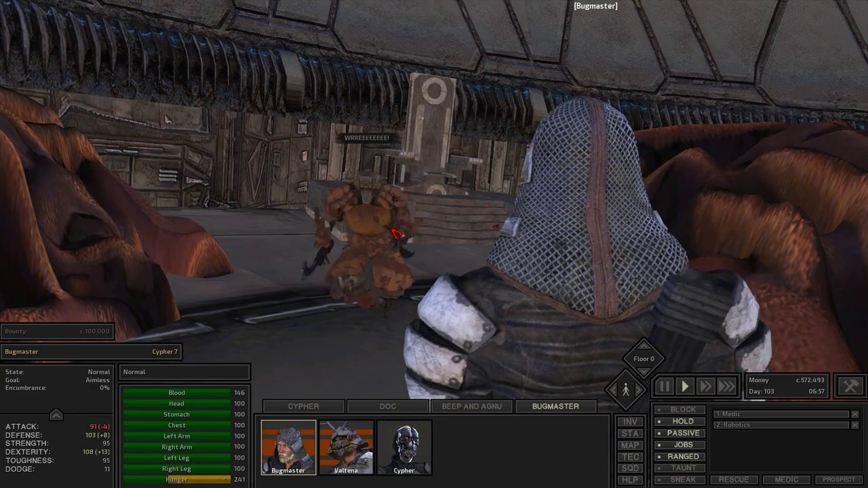
Task: Click the Money c.572,493 display
Action: click(x=787, y=380)
